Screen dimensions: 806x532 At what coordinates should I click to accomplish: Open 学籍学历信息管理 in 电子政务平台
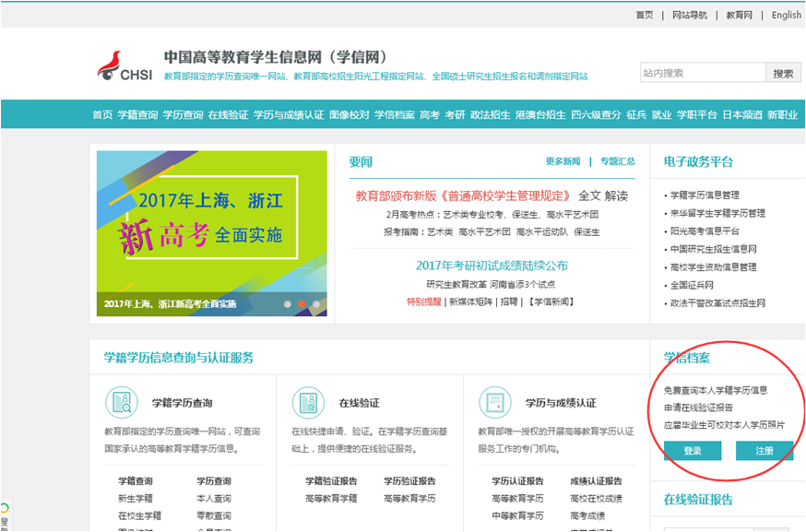point(705,195)
